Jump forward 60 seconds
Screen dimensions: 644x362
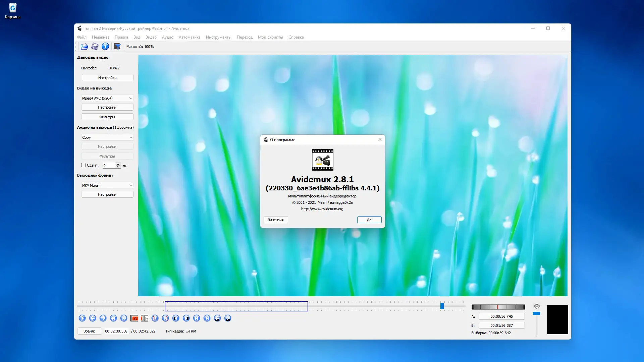click(x=228, y=318)
